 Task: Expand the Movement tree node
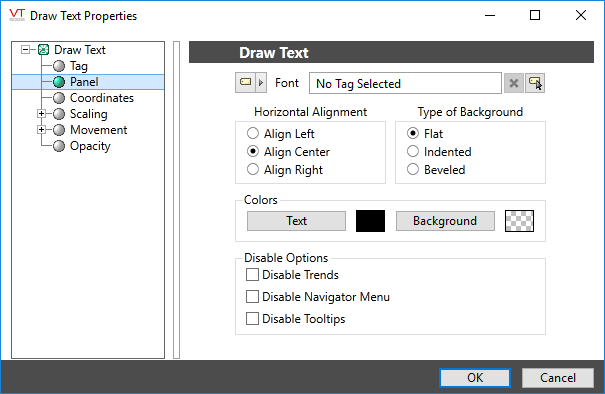41,130
